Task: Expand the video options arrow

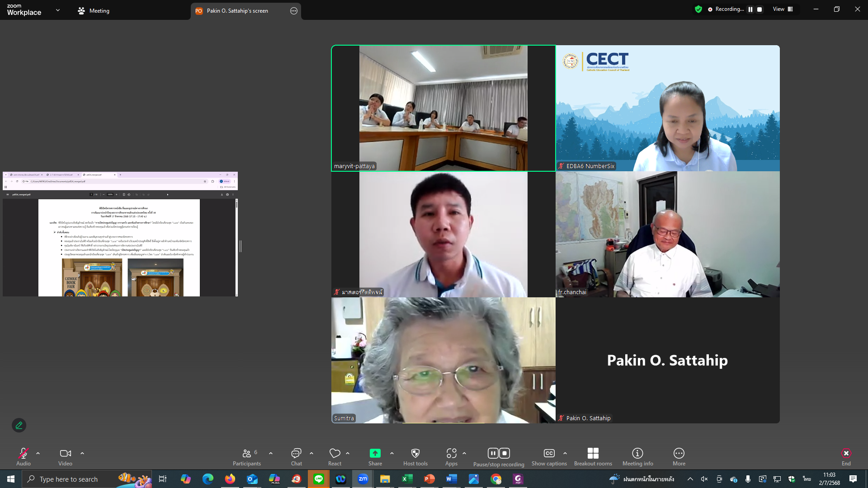Action: coord(82,453)
